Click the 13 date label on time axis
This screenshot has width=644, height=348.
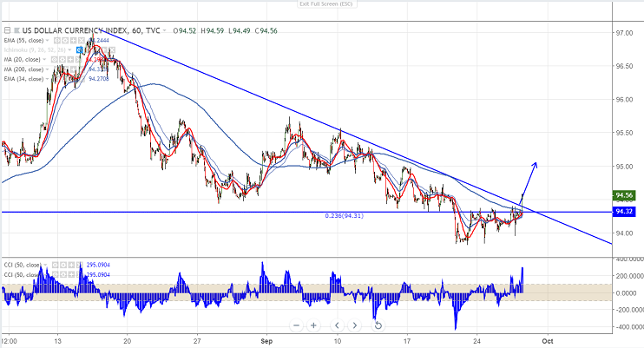[57, 341]
